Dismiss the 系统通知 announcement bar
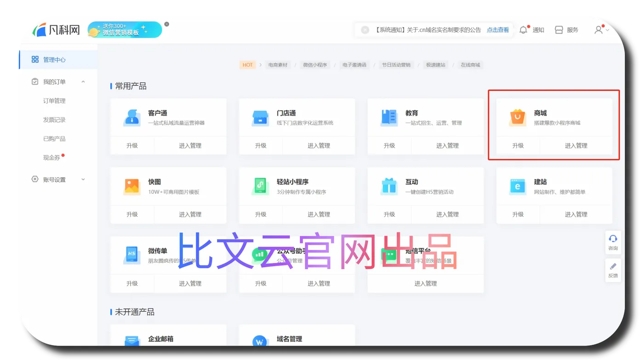This screenshot has width=644, height=362. click(x=365, y=30)
